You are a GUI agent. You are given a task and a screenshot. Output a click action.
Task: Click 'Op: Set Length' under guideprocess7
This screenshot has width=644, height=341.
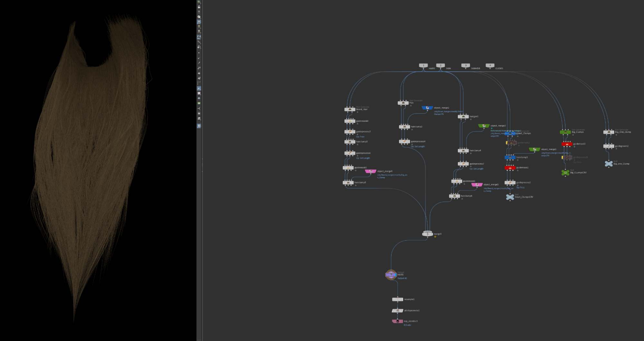[x=477, y=169]
